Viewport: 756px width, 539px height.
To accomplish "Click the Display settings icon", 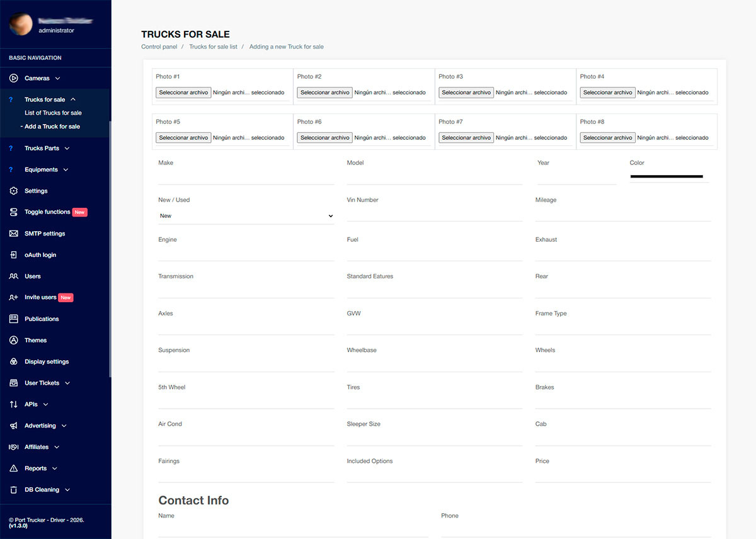I will pyautogui.click(x=13, y=362).
